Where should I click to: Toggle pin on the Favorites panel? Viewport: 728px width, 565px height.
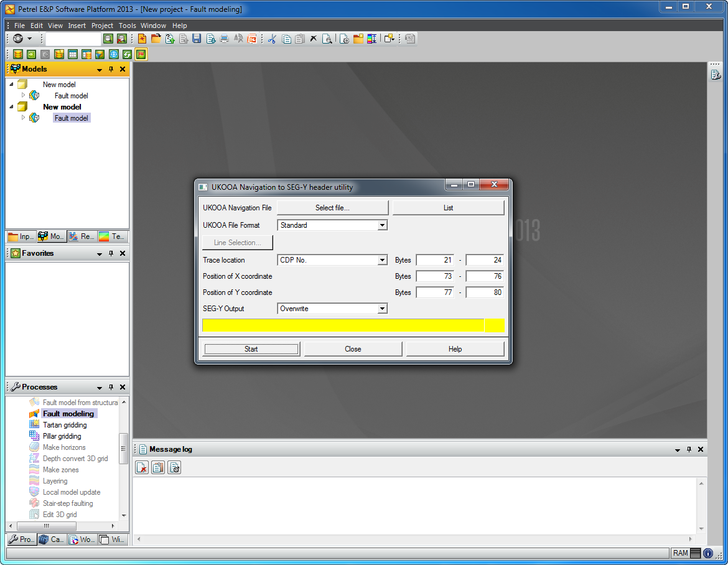[x=111, y=253]
